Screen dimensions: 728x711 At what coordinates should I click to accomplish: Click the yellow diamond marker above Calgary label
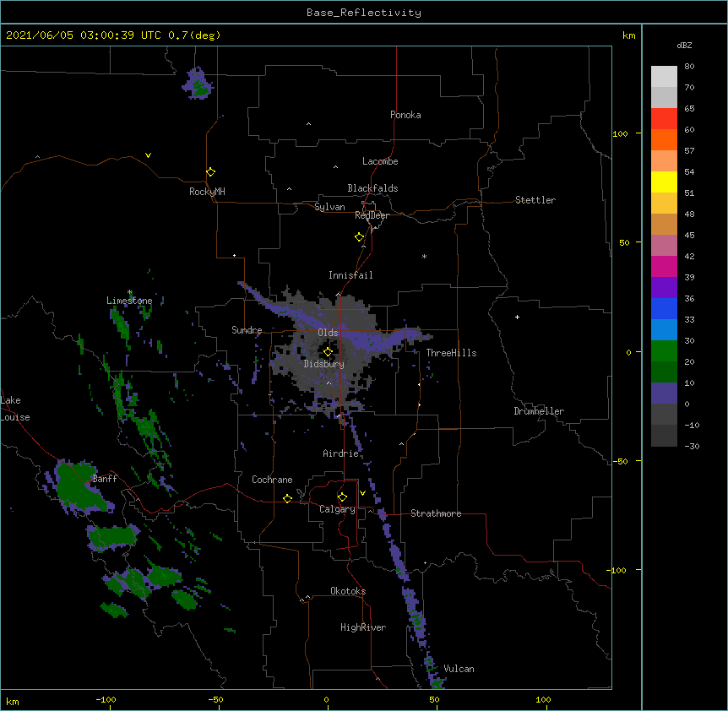(x=342, y=497)
